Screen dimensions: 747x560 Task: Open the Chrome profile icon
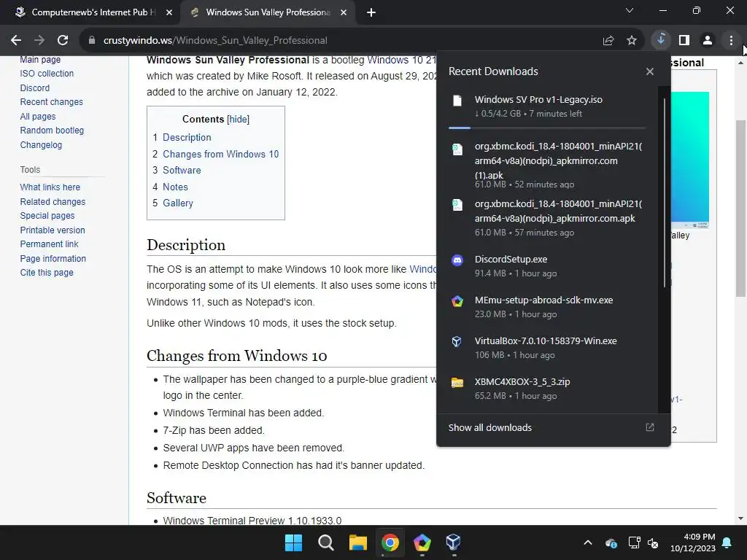coord(708,41)
